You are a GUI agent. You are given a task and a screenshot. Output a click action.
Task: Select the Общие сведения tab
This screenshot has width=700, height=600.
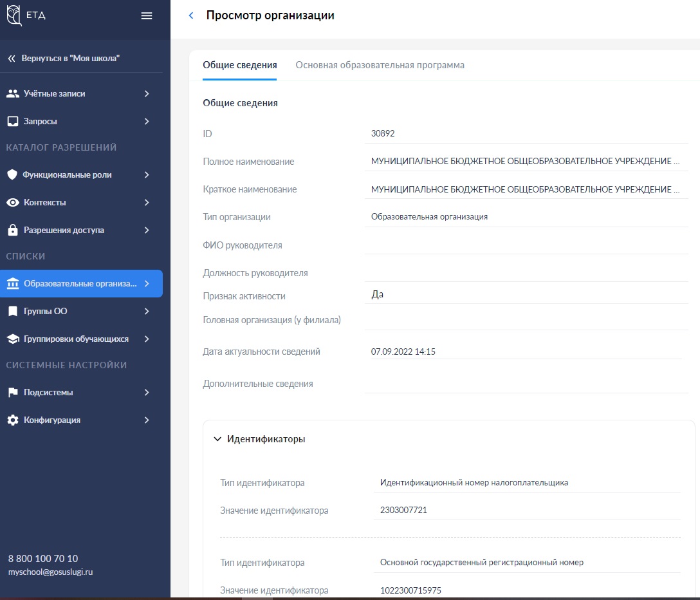tap(240, 65)
